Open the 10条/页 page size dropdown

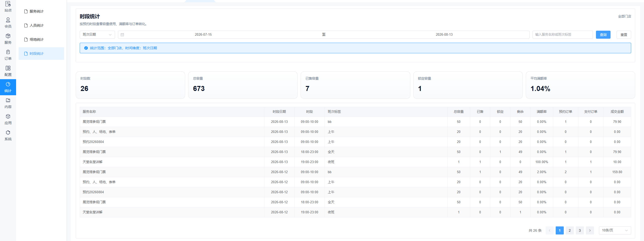615,230
